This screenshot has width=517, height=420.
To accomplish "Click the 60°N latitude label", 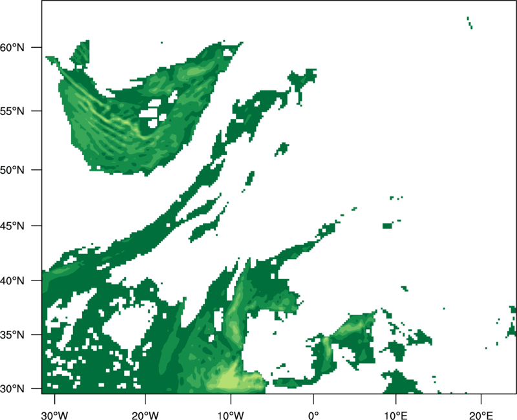I will 12,48.
